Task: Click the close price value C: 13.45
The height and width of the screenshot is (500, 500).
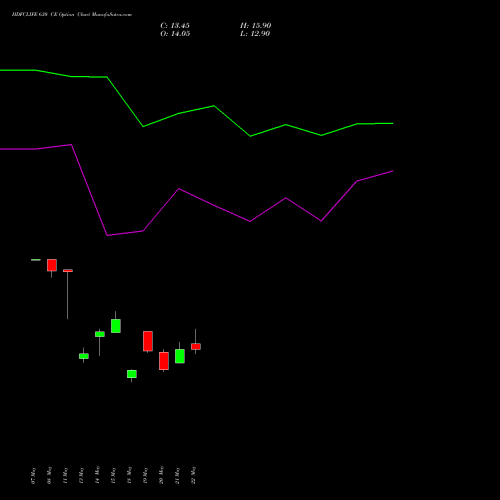Action: point(175,26)
